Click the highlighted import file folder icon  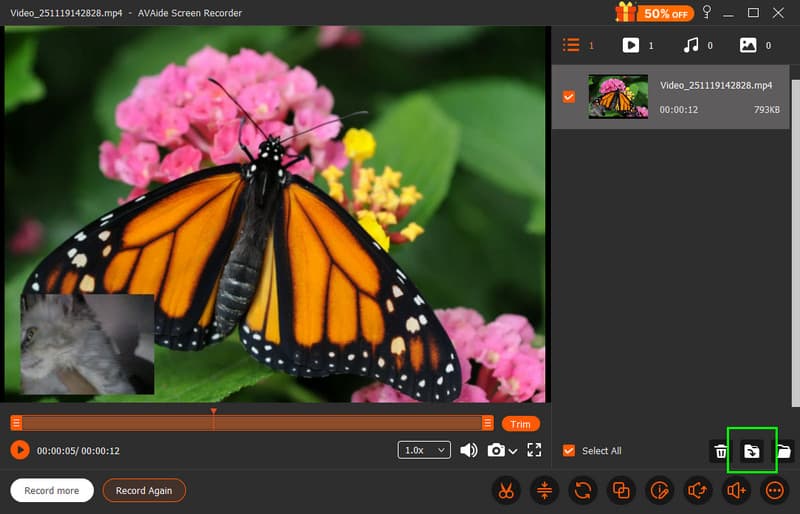point(751,452)
